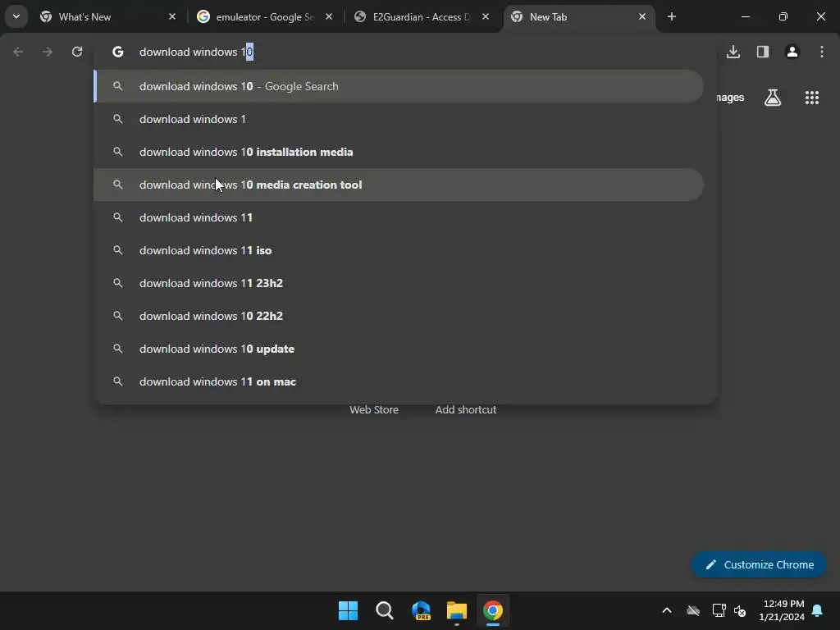840x630 pixels.
Task: Click the OneDrive tray icon
Action: [x=693, y=610]
